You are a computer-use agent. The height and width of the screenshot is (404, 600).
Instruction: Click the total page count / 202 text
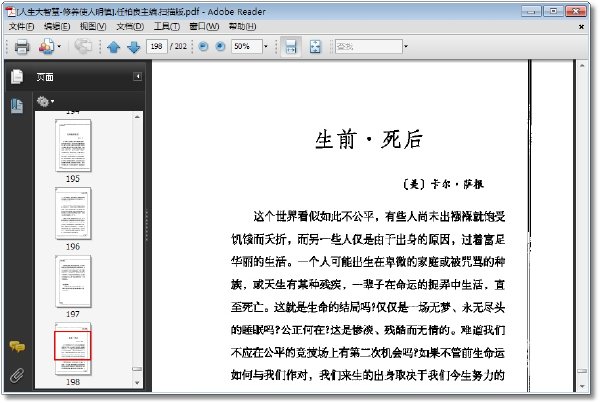pos(178,47)
